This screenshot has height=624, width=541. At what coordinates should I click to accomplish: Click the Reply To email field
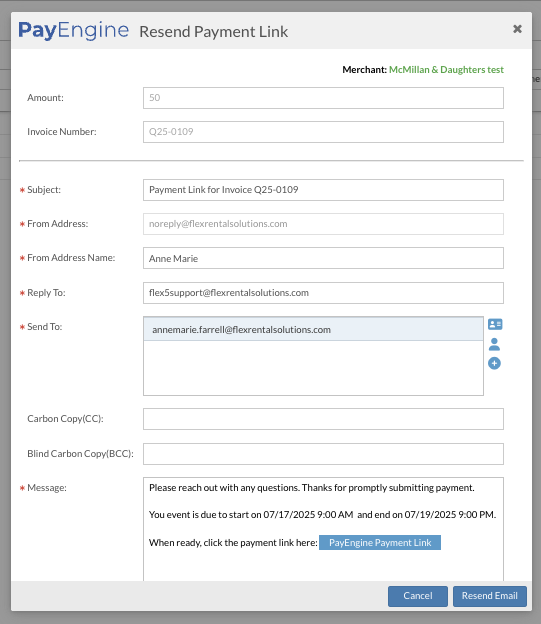323,293
